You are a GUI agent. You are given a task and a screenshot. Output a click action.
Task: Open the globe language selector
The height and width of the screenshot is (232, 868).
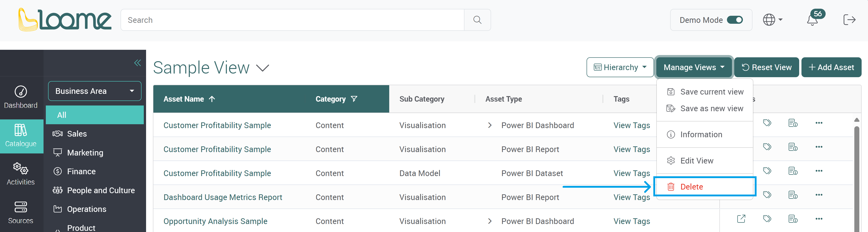coord(772,20)
